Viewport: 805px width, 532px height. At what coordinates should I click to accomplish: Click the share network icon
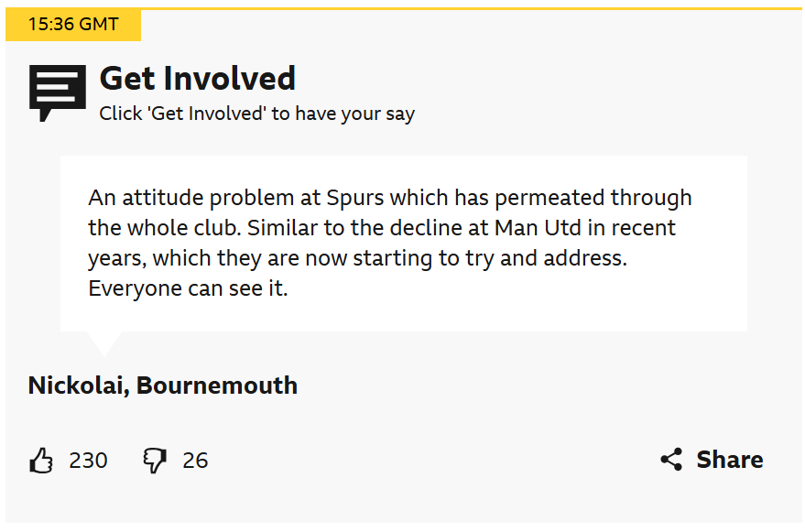(x=671, y=460)
